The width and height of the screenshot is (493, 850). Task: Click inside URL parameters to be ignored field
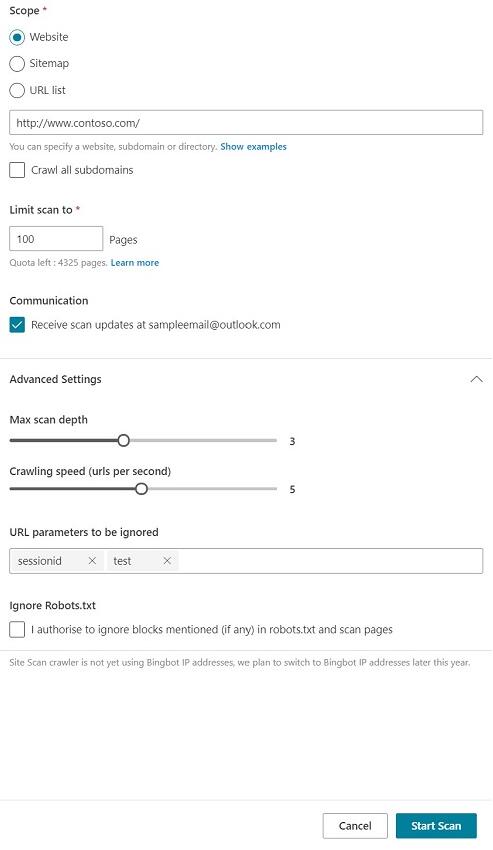[330, 561]
